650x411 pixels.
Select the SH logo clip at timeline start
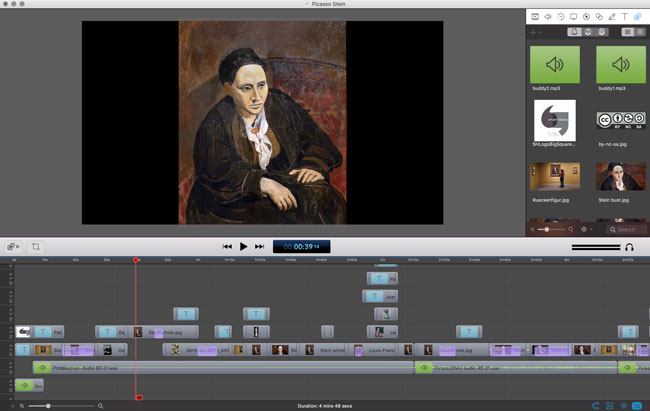(23, 332)
